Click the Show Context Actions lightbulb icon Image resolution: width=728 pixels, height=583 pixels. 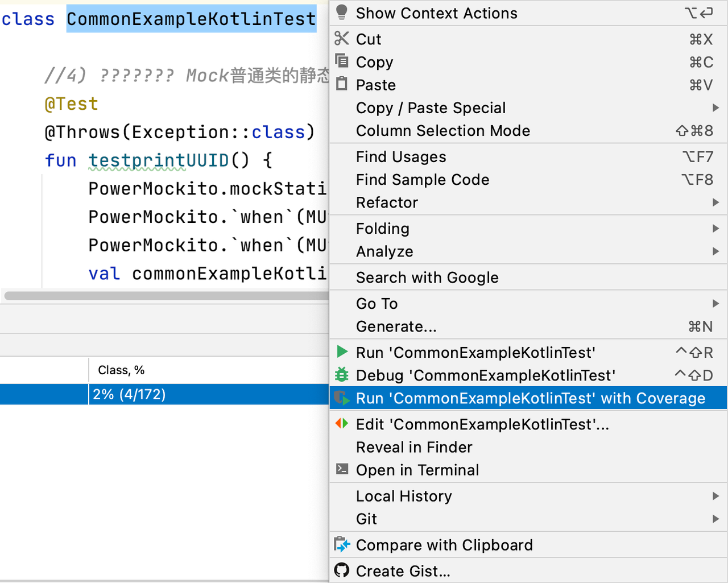pos(341,13)
